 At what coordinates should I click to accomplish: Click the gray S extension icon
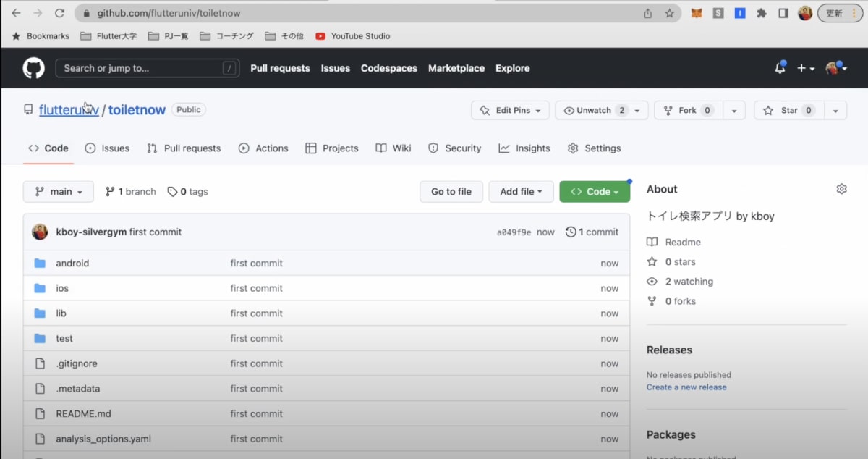[718, 13]
